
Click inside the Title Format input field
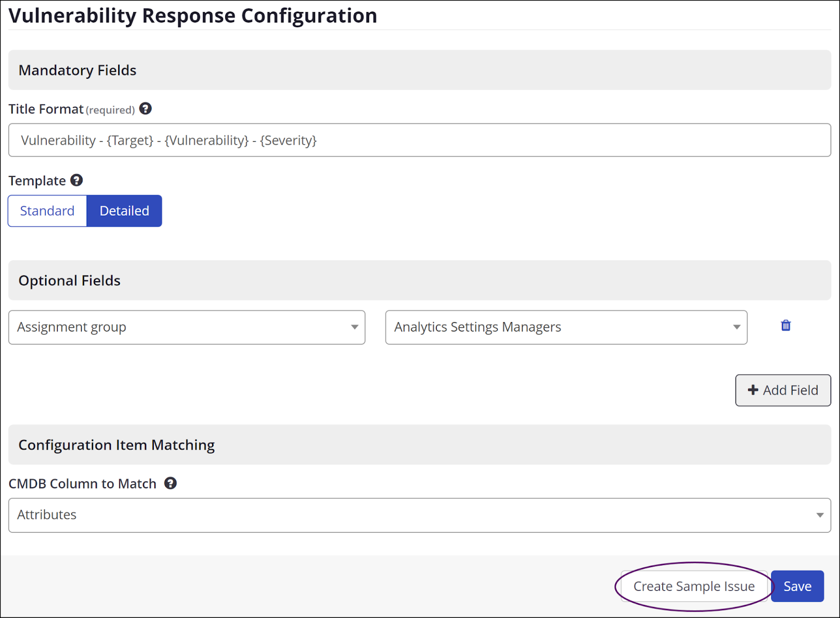(x=419, y=140)
